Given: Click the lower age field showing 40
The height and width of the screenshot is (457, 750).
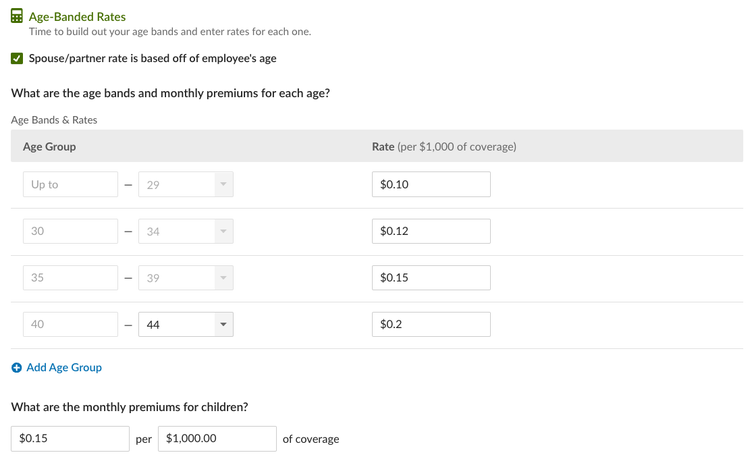Looking at the screenshot, I should pyautogui.click(x=70, y=324).
